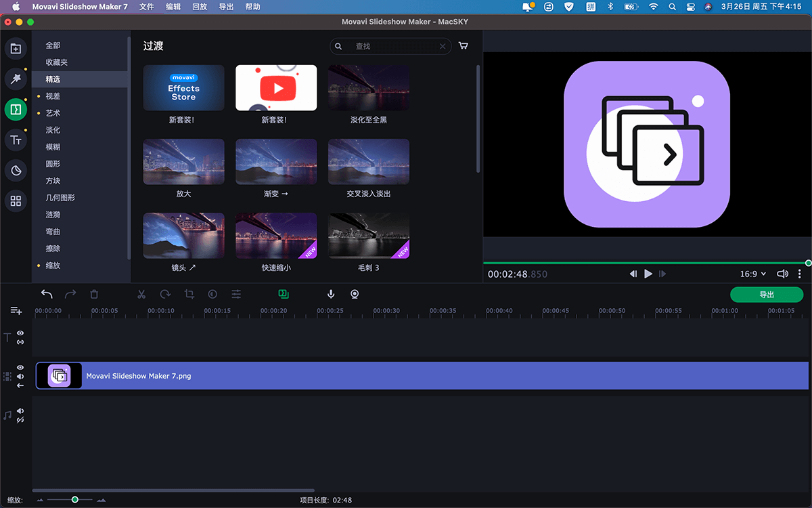This screenshot has width=812, height=508.
Task: Click the green 导出 export button
Action: click(x=767, y=295)
